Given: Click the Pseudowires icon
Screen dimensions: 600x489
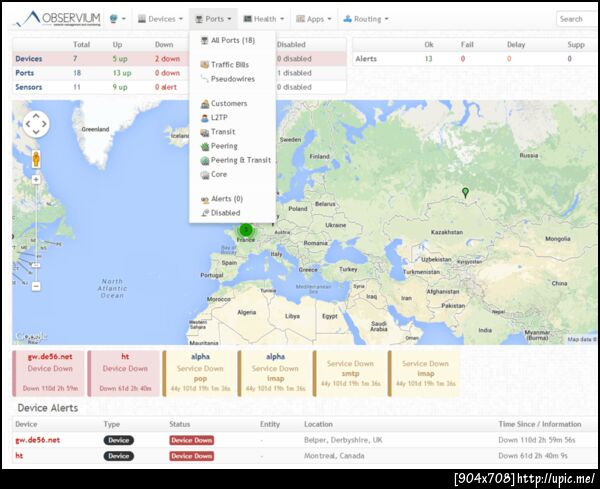Looking at the screenshot, I should 205,79.
